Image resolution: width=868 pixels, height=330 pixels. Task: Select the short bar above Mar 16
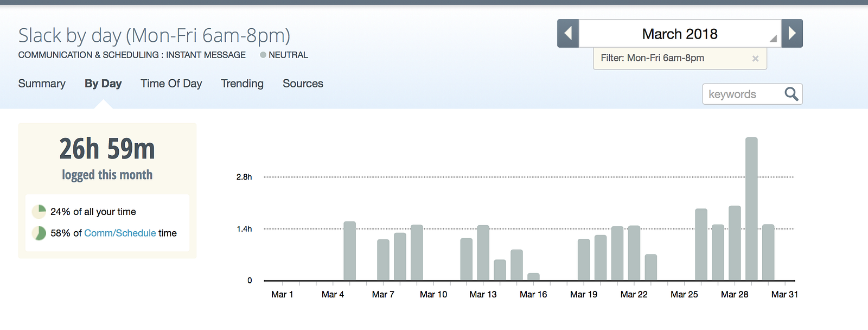533,277
